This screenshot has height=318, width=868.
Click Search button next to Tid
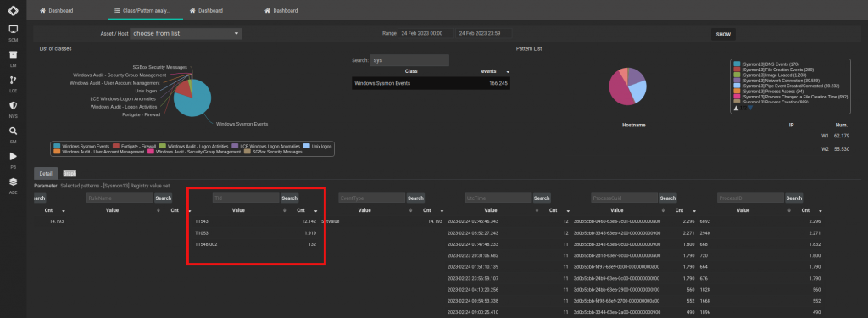pyautogui.click(x=290, y=198)
